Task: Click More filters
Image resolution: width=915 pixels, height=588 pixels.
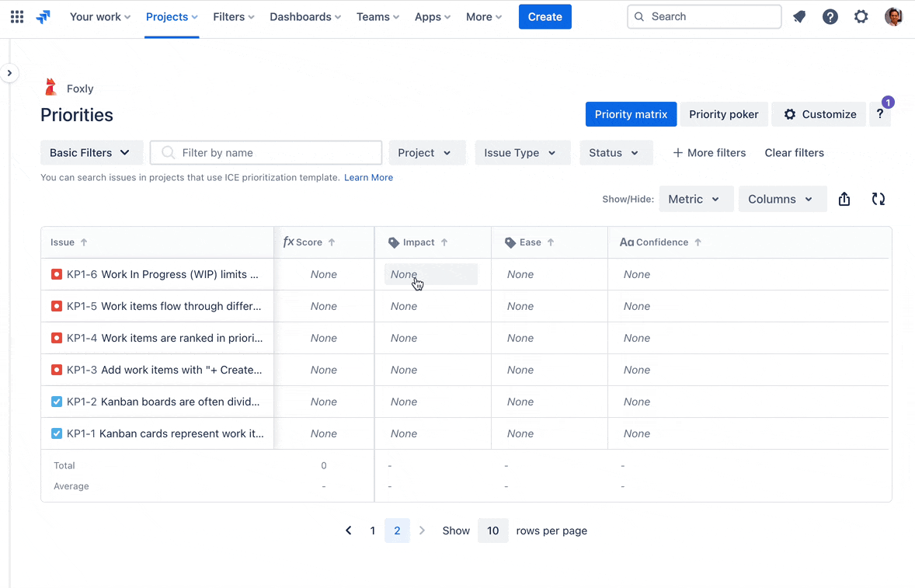Action: pos(709,153)
